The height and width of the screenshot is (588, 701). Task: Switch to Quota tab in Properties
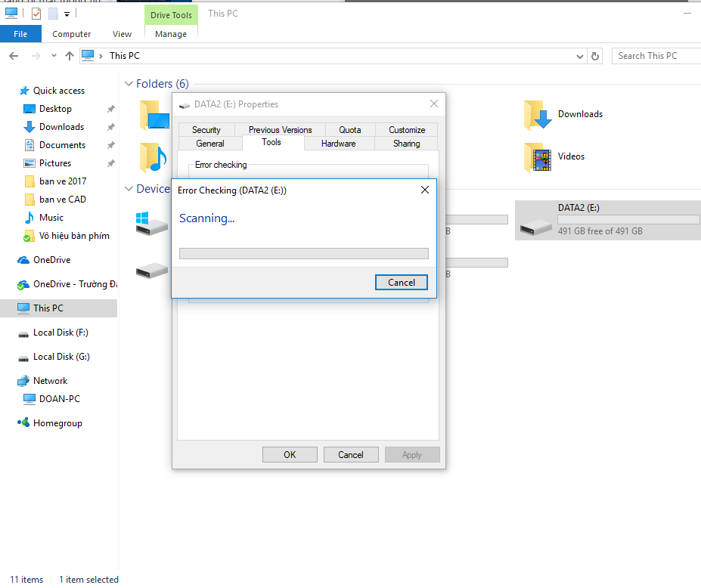point(350,129)
